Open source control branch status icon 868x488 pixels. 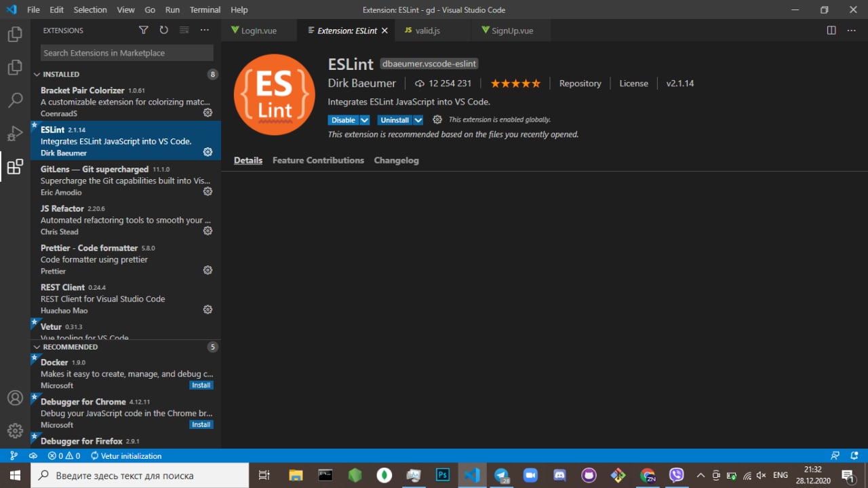pos(14,456)
